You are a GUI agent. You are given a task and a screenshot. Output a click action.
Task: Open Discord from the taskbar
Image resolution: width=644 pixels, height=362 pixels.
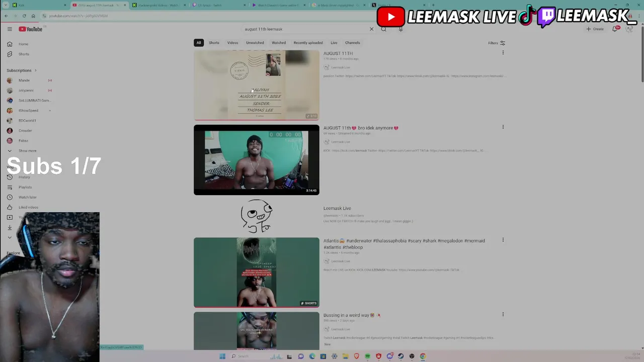coord(390,356)
